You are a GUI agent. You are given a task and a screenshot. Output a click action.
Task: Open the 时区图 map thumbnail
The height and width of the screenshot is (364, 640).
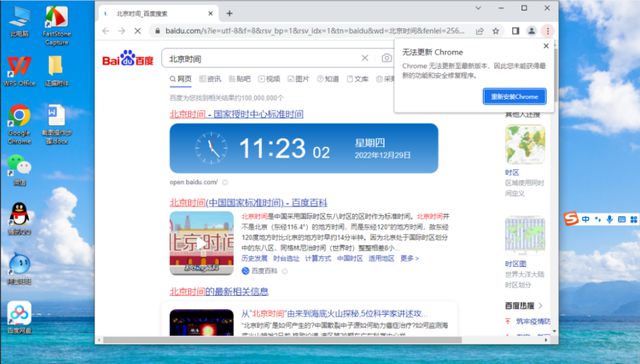pos(525,235)
